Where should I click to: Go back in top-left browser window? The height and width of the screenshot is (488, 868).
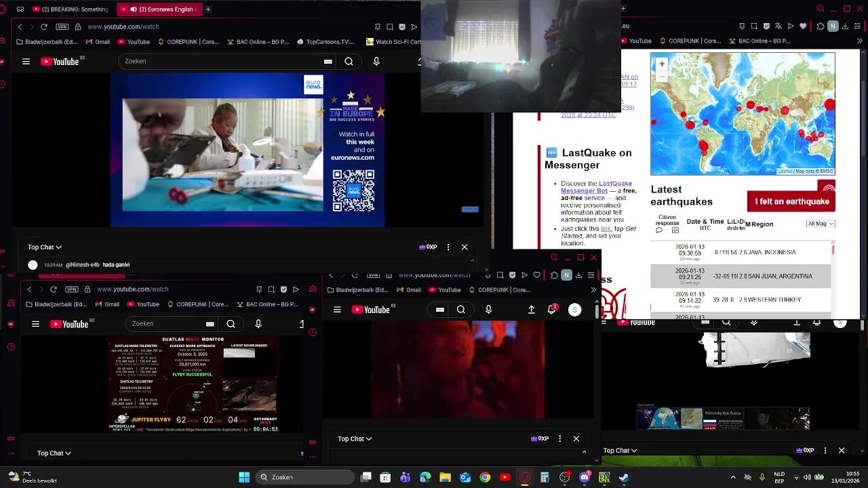(x=20, y=26)
